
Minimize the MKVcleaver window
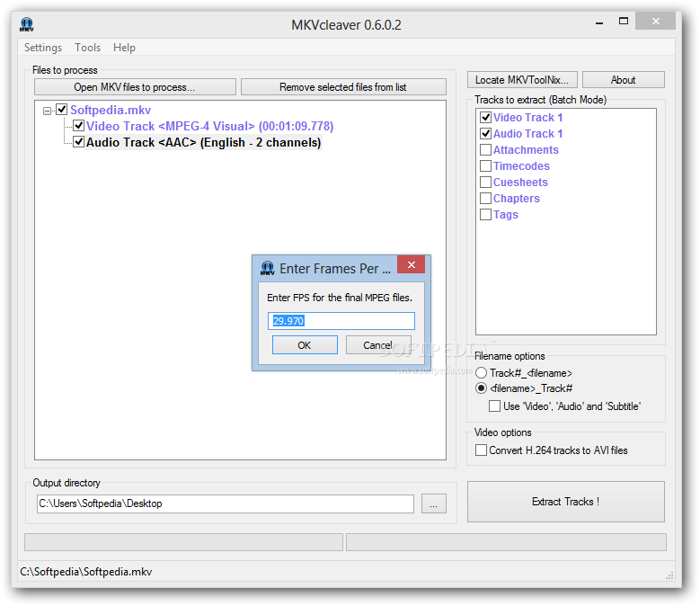(599, 22)
